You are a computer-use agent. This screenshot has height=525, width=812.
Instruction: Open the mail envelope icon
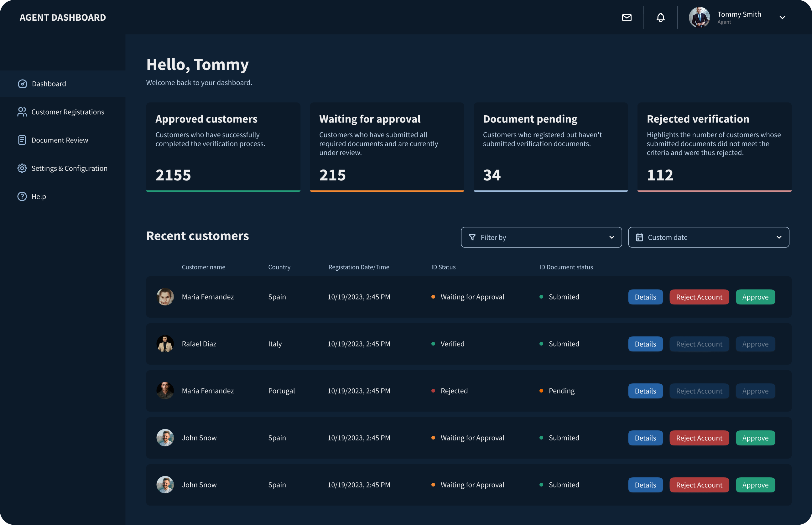627,18
